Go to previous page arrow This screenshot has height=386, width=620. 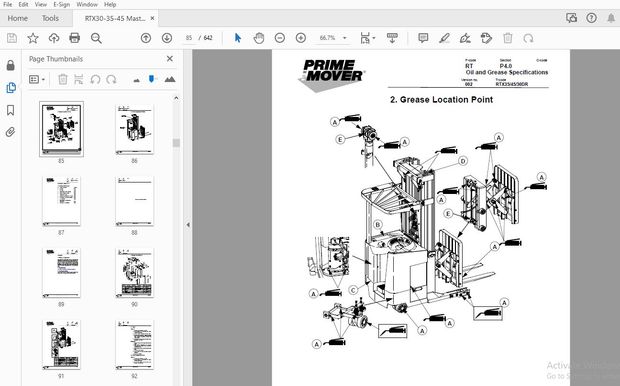[x=146, y=38]
